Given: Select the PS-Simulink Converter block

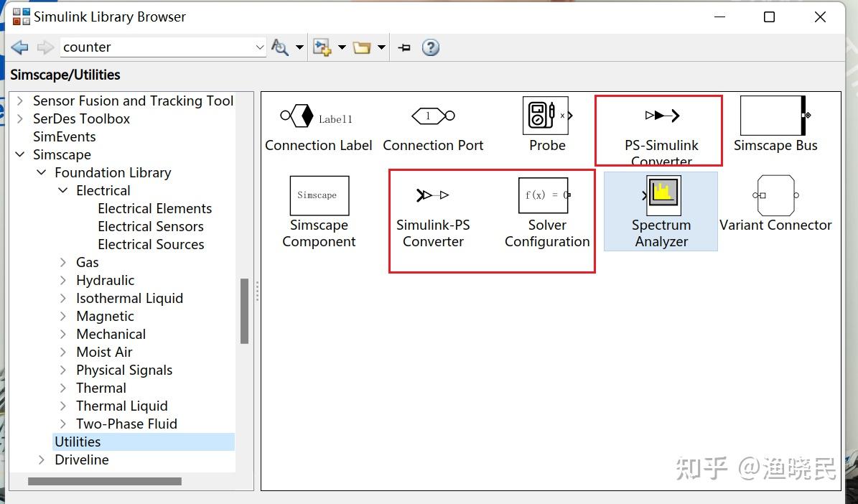Looking at the screenshot, I should (x=658, y=116).
